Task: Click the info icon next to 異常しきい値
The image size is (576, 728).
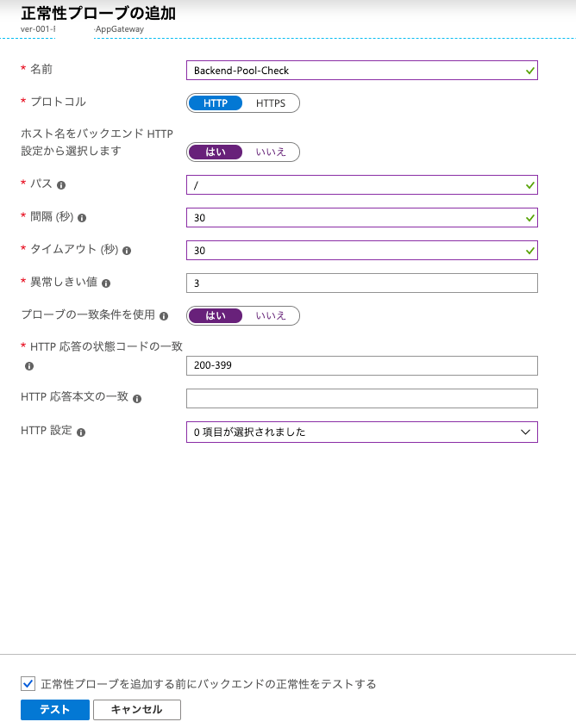Action: (105, 283)
